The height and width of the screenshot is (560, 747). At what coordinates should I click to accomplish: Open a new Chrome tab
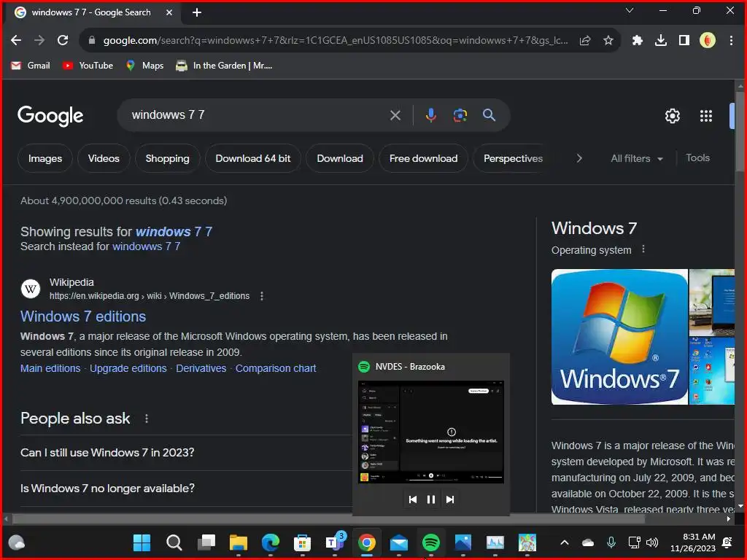197,12
